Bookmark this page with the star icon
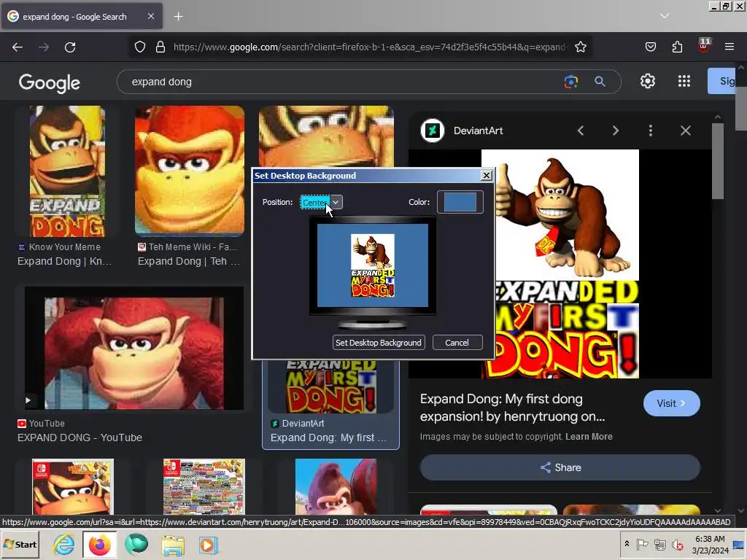Viewport: 747px width, 560px height. point(580,47)
